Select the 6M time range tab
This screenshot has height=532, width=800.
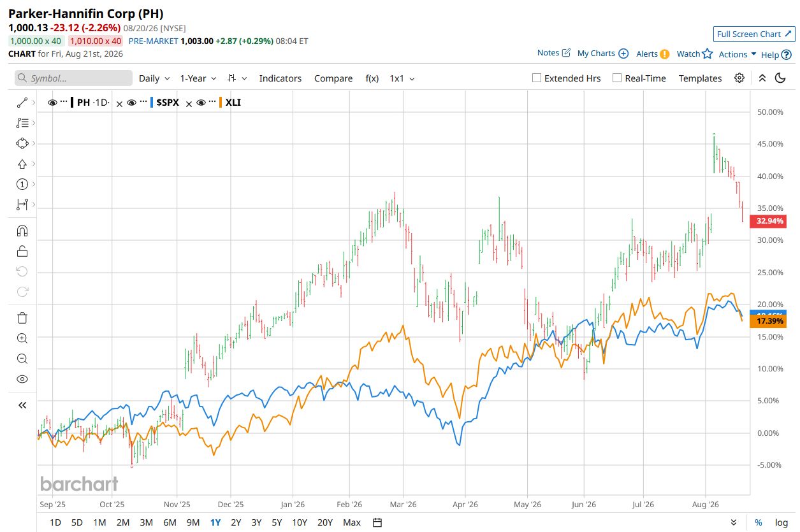tap(170, 522)
